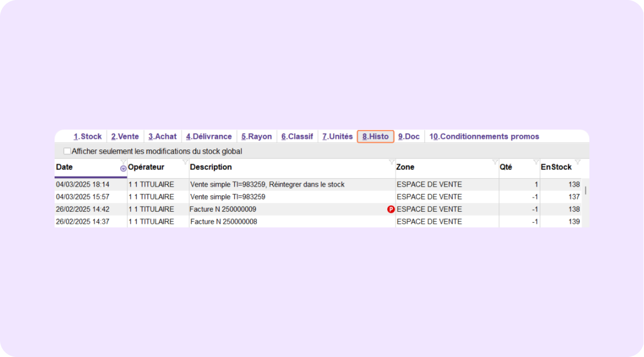Viewport: 644px width, 357px height.
Task: Open the 10.Conditionnements promos tab
Action: [x=484, y=137]
